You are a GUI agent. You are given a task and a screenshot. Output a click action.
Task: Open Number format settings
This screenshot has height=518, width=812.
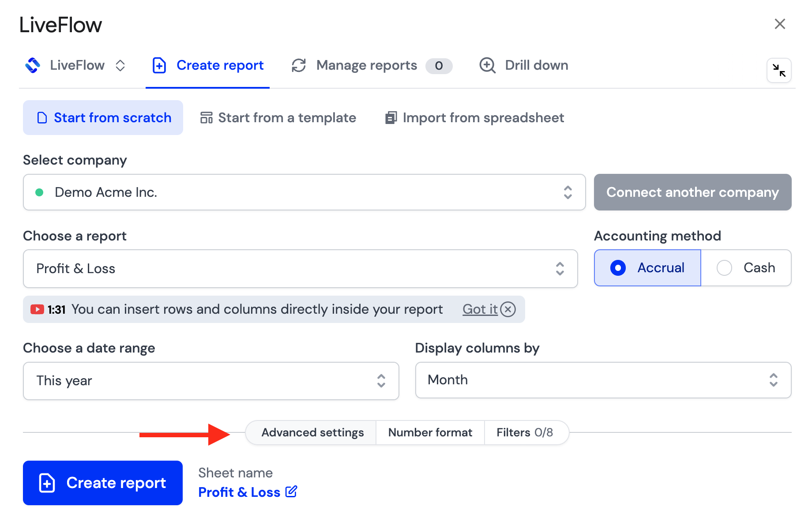[x=430, y=432]
